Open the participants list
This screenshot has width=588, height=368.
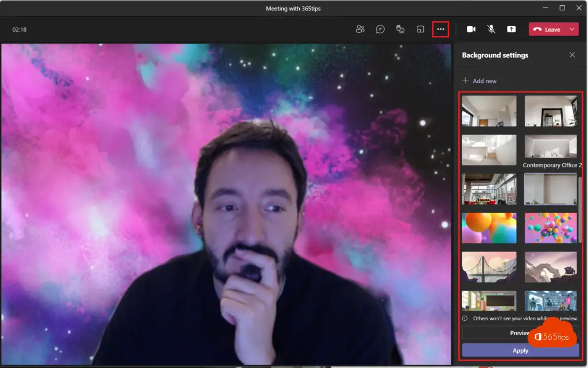tap(360, 29)
